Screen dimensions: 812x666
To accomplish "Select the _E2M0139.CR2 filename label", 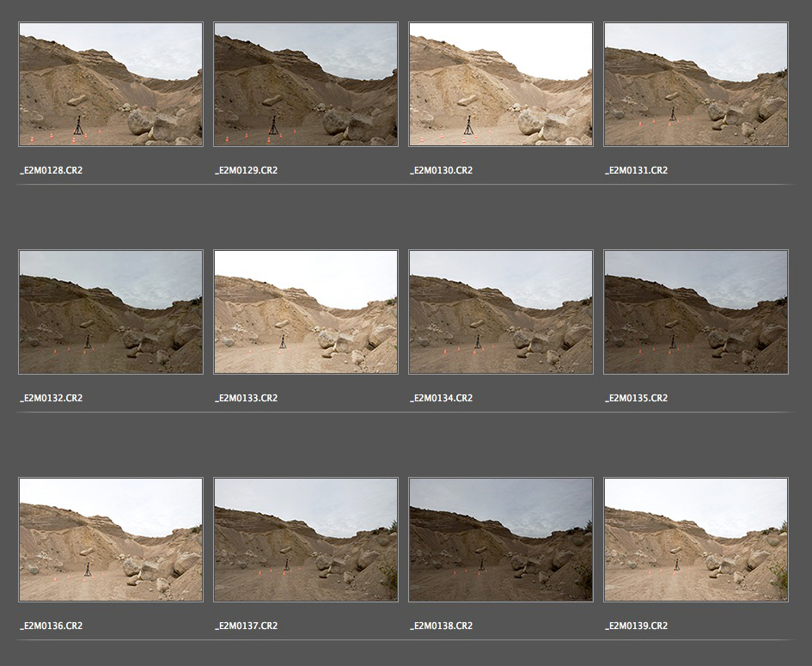I will (x=637, y=626).
